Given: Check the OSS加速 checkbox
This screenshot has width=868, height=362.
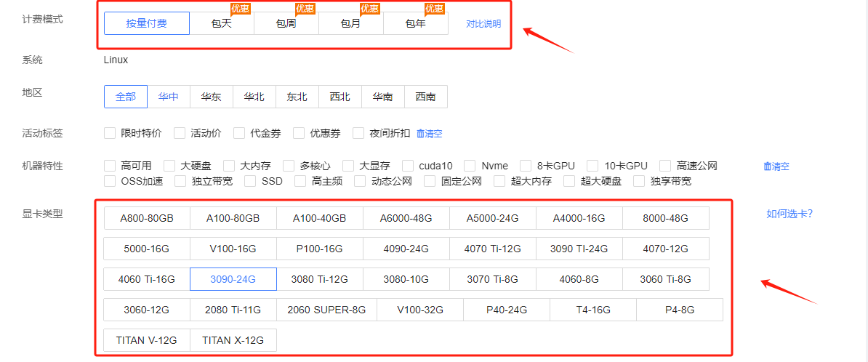Looking at the screenshot, I should point(110,181).
